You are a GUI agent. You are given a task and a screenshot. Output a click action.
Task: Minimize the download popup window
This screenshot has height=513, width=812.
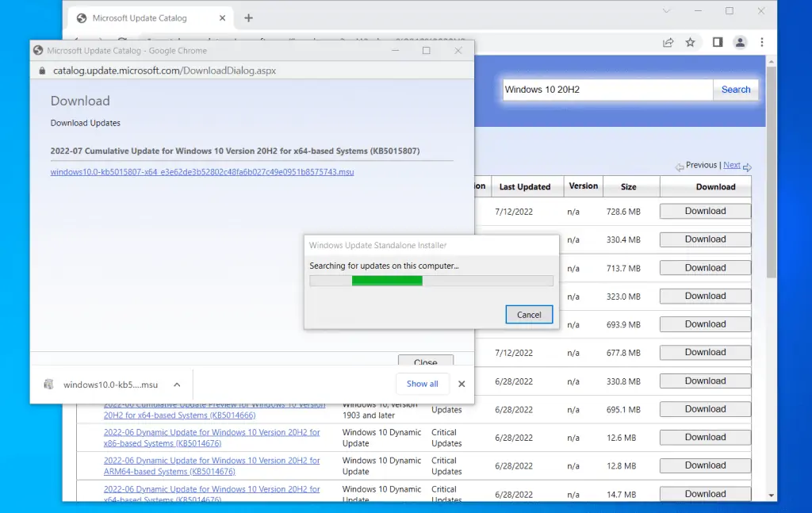point(395,51)
